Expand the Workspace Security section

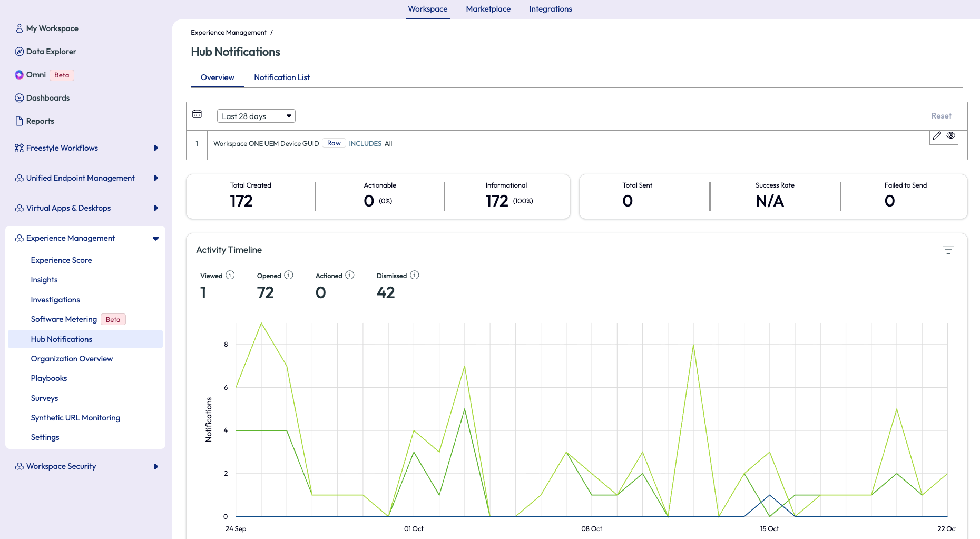point(155,466)
